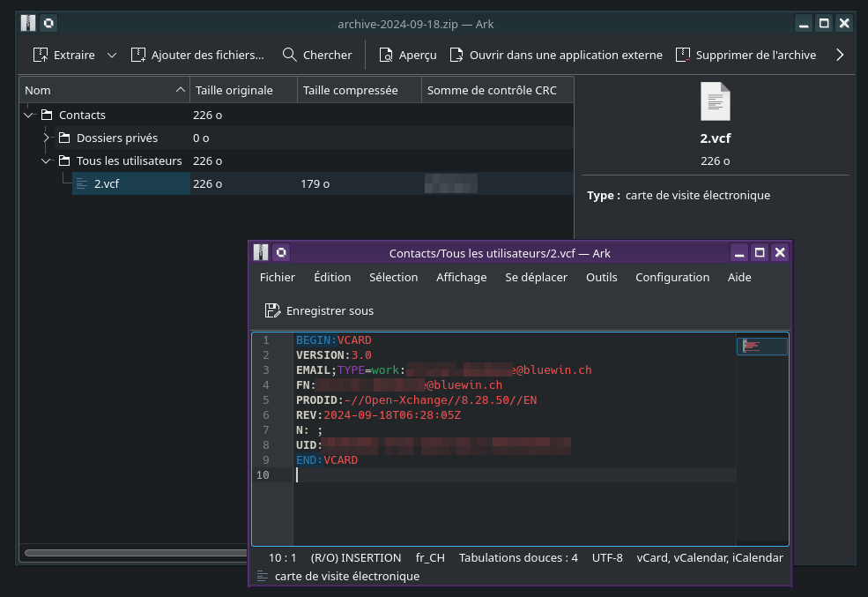Open the Outils menu
This screenshot has height=597, width=868.
pyautogui.click(x=602, y=277)
